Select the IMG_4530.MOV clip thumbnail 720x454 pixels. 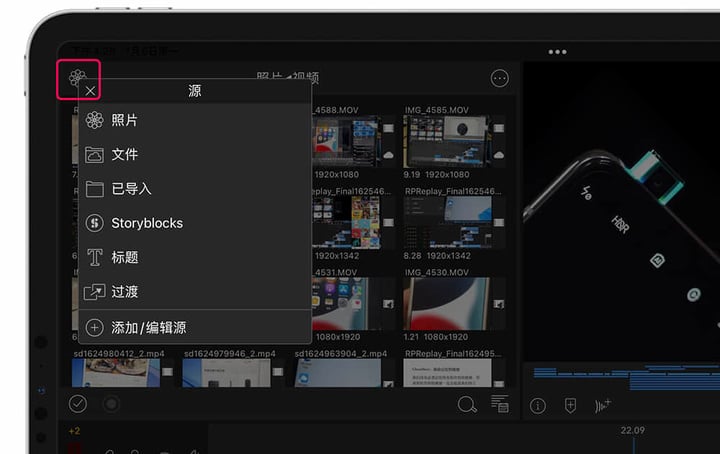(x=448, y=304)
